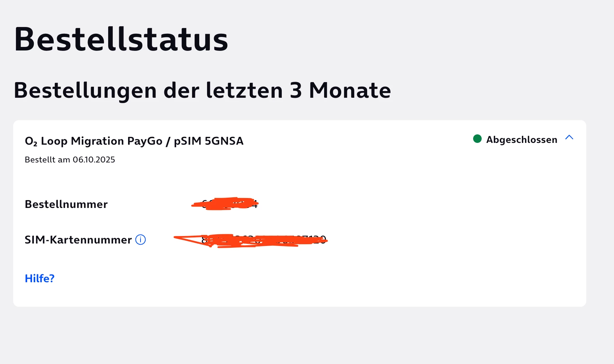The image size is (614, 364).
Task: Click the O₂ logo text in order title
Action: click(x=31, y=141)
